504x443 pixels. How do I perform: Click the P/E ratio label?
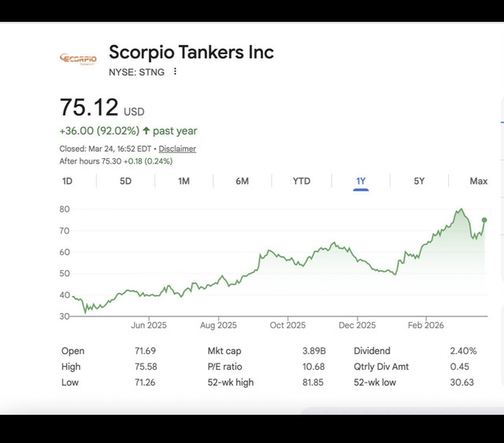click(225, 367)
